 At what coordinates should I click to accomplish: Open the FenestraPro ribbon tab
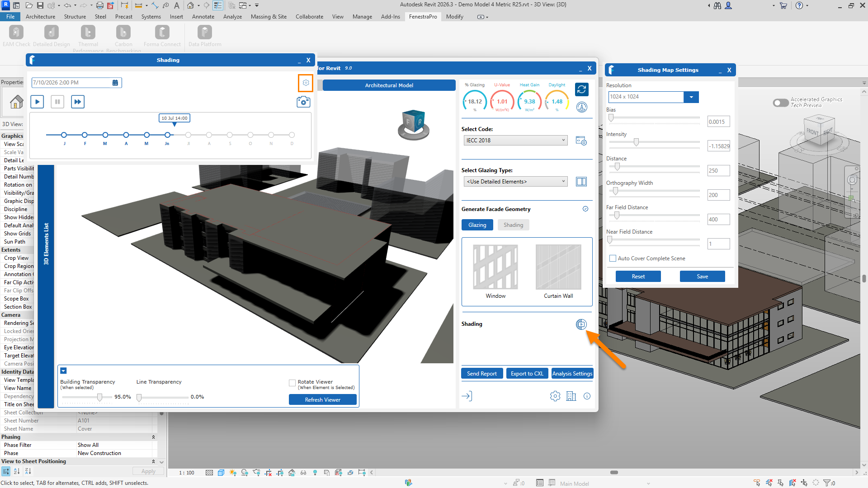423,17
